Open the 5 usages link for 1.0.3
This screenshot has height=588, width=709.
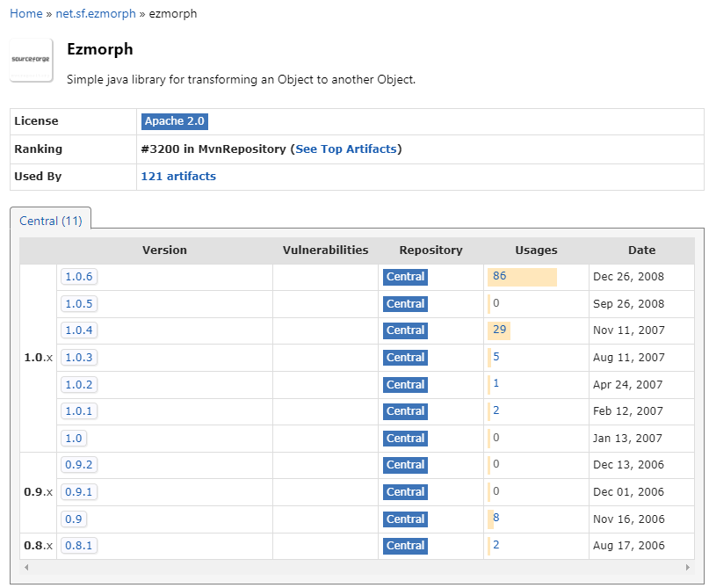496,357
